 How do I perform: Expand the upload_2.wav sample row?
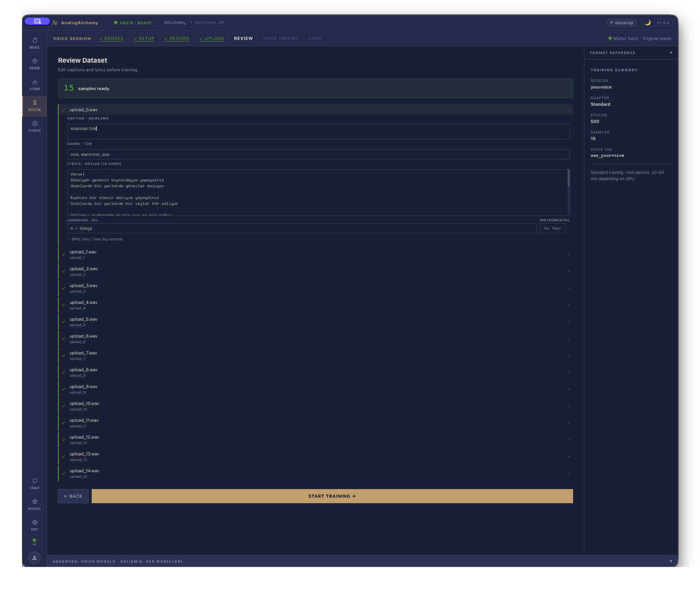click(x=315, y=271)
